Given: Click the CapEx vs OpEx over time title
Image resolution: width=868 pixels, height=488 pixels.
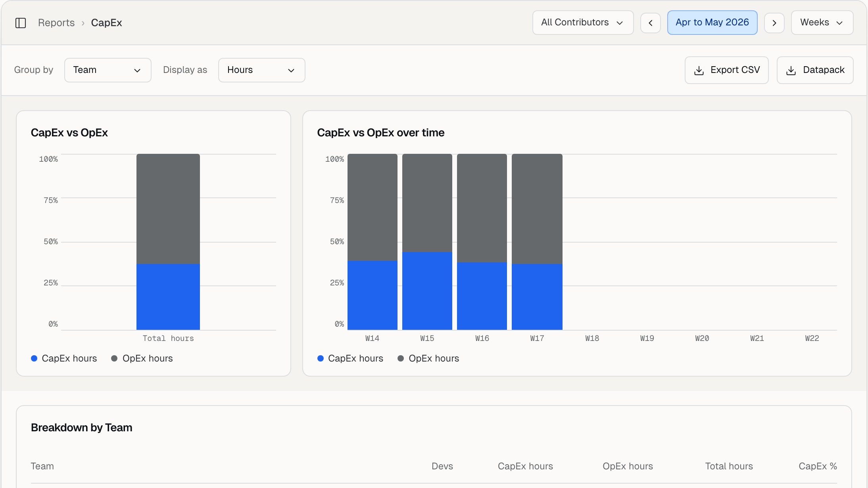Looking at the screenshot, I should [380, 133].
